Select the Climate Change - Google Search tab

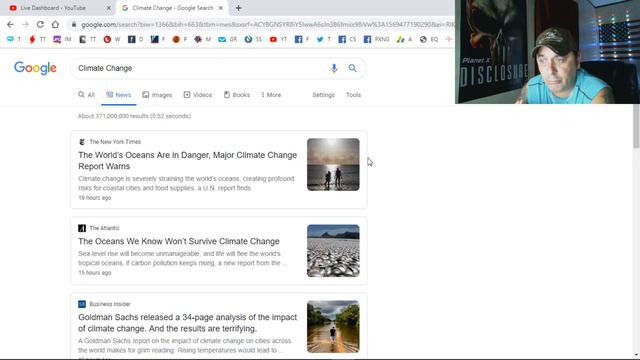click(x=172, y=8)
